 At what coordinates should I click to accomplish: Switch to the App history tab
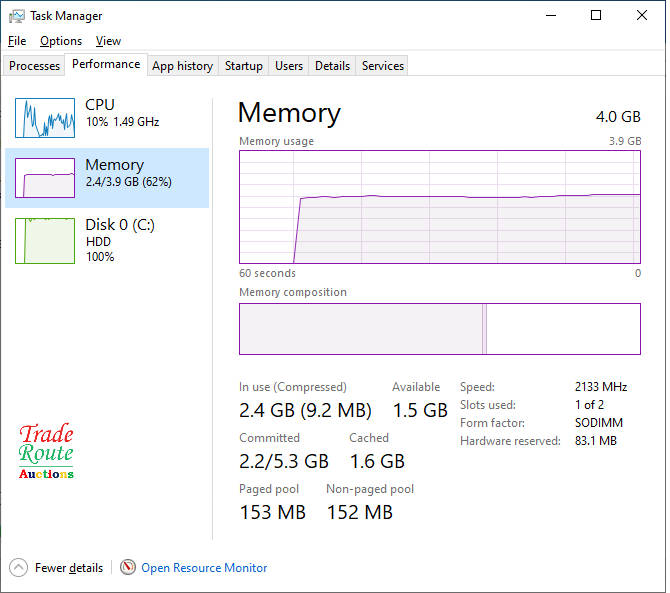coord(182,66)
